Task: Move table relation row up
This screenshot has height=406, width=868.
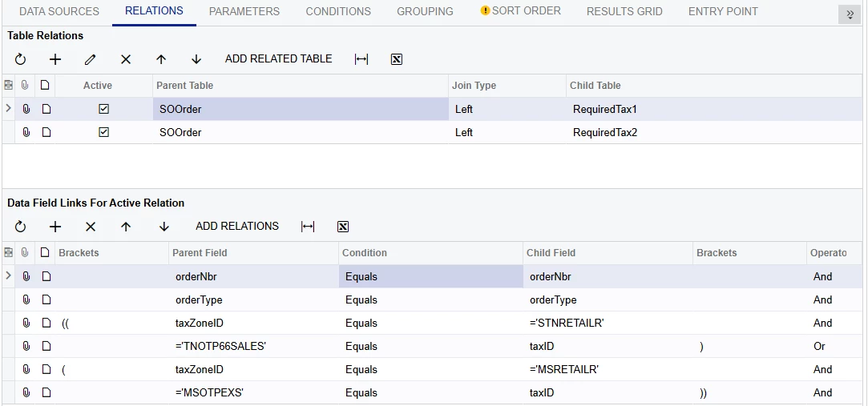Action: (x=161, y=59)
